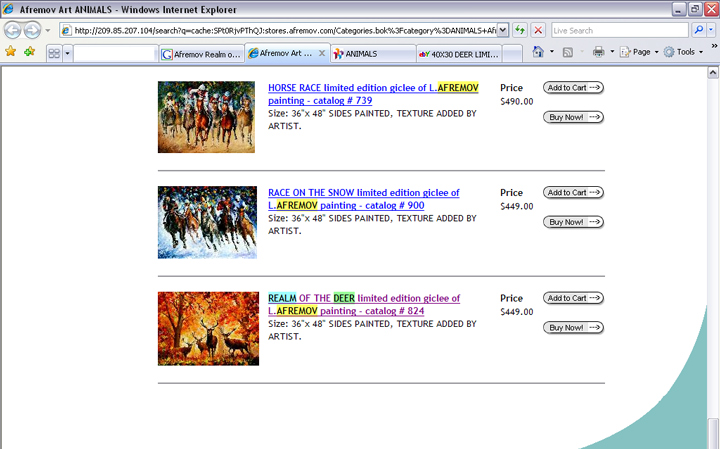Refresh the page with the green arrows icon
Screen dimensions: 720x449
tap(519, 31)
